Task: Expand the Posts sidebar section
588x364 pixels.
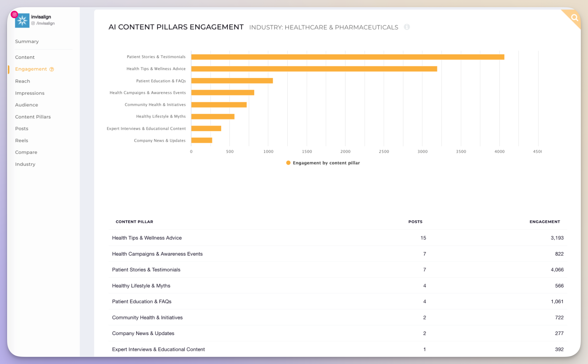Action: [x=22, y=129]
